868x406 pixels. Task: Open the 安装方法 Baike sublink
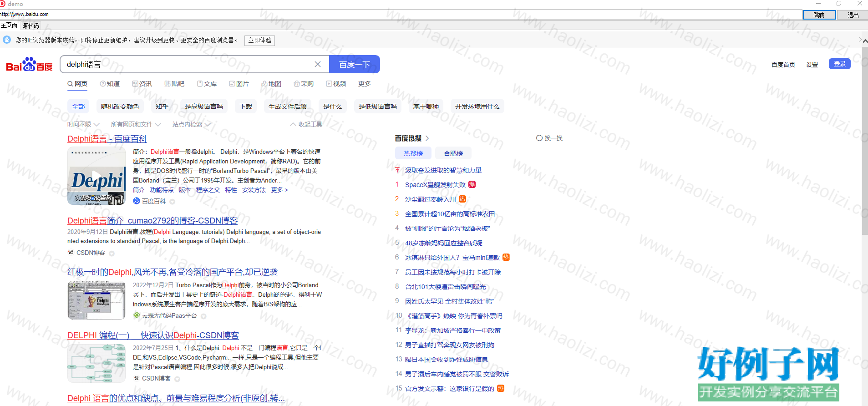point(254,190)
